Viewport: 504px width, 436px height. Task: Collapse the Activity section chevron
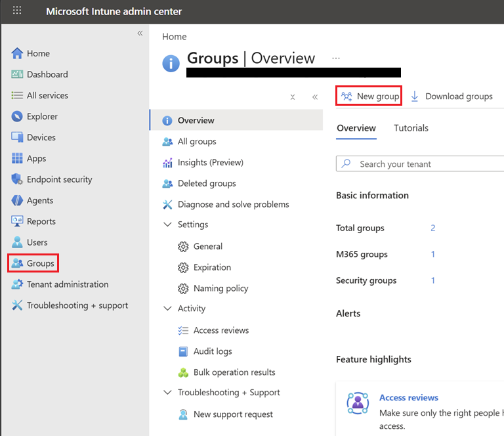pyautogui.click(x=167, y=309)
